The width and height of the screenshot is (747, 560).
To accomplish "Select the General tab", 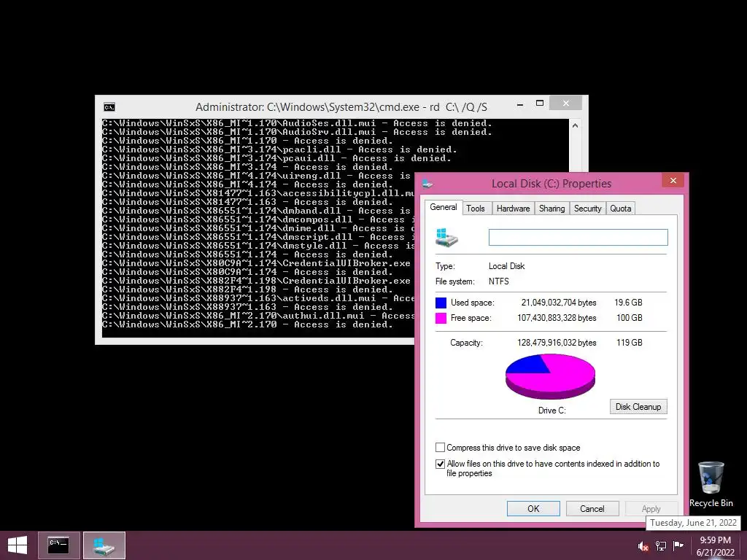I will pyautogui.click(x=444, y=207).
